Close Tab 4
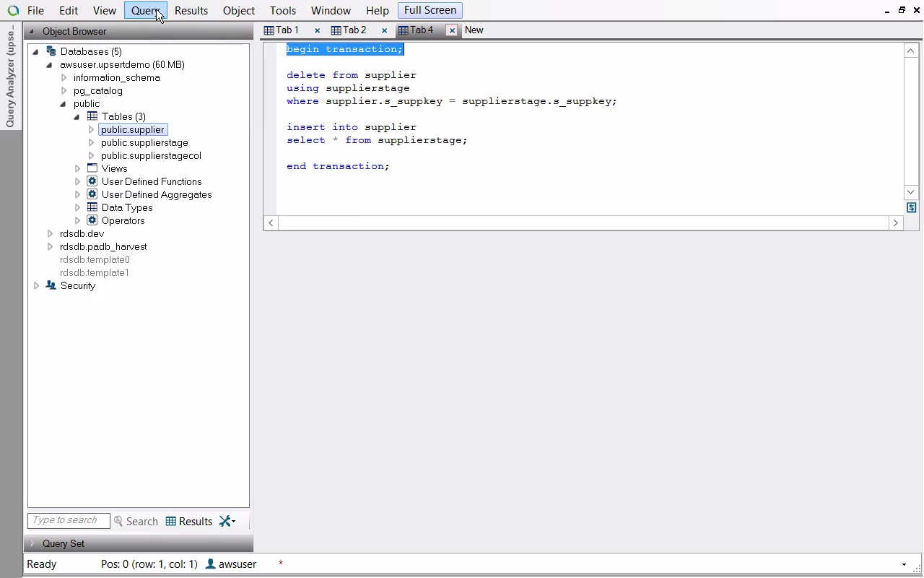The image size is (924, 578). click(x=452, y=30)
